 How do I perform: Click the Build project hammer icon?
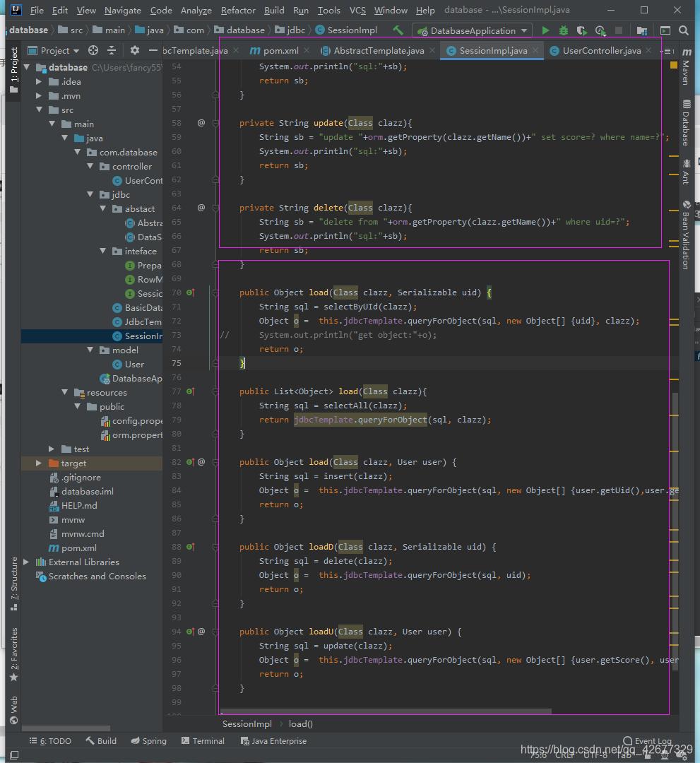tap(398, 30)
